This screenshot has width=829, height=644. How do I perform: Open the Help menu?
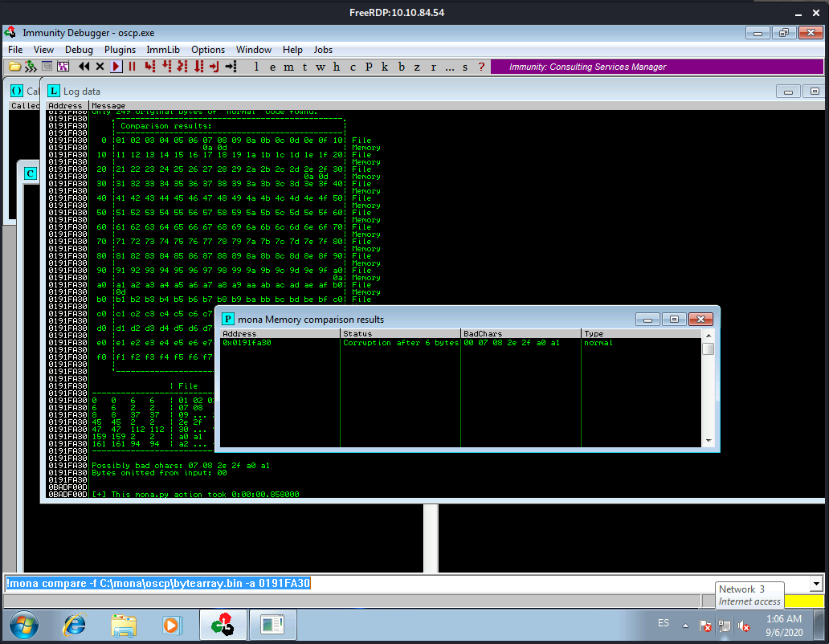click(x=292, y=50)
